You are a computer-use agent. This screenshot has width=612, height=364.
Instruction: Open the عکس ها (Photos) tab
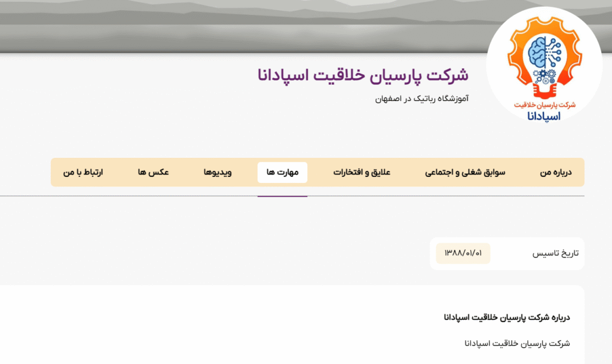coord(154,172)
